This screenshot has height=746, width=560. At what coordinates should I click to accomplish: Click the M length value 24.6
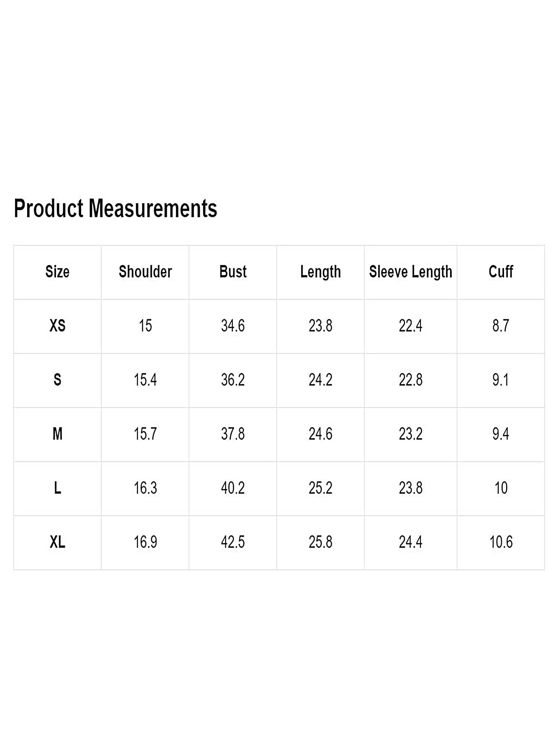point(321,434)
